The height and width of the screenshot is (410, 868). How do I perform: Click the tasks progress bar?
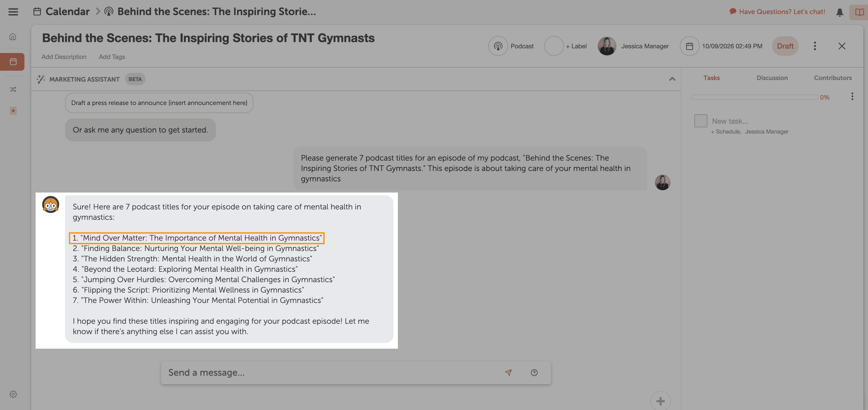754,97
